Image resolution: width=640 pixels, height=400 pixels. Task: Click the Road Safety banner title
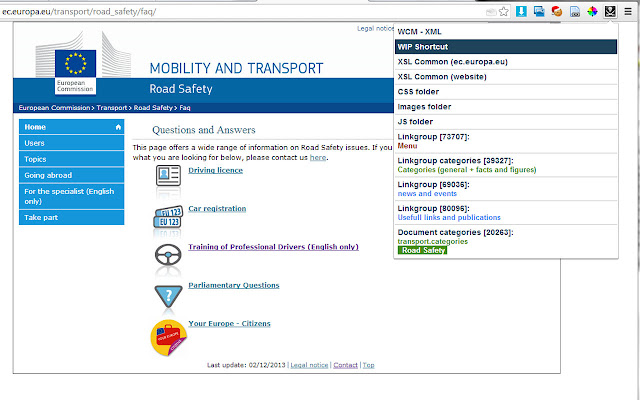pos(181,89)
